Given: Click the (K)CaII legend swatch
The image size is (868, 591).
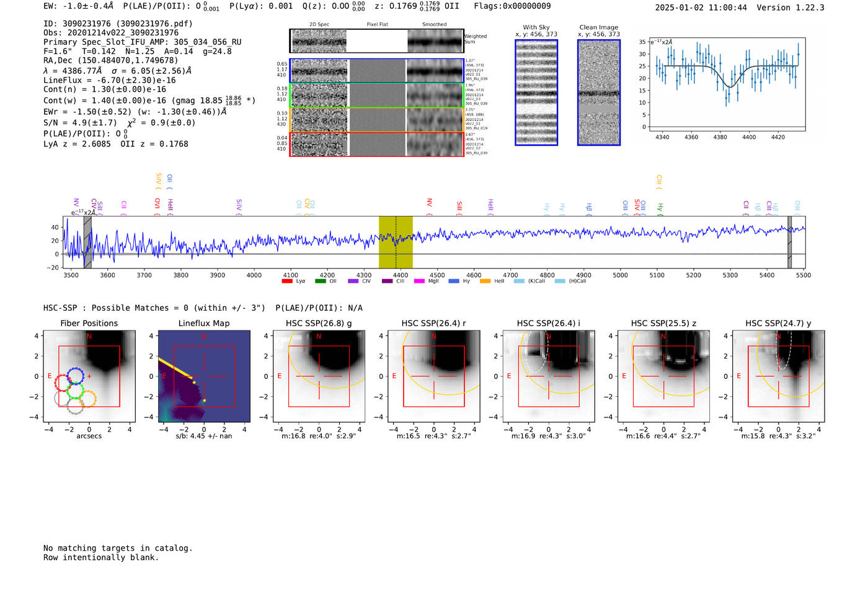Looking at the screenshot, I should [519, 281].
